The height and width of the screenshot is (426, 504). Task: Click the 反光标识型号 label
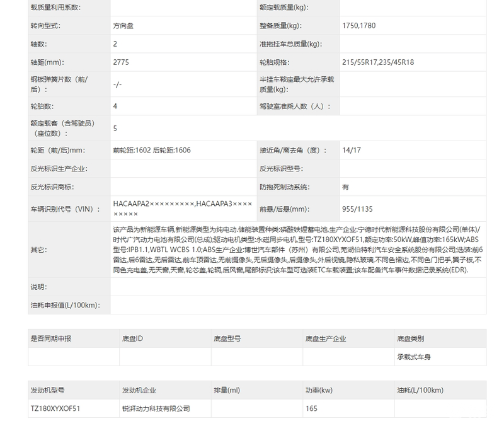click(x=281, y=169)
